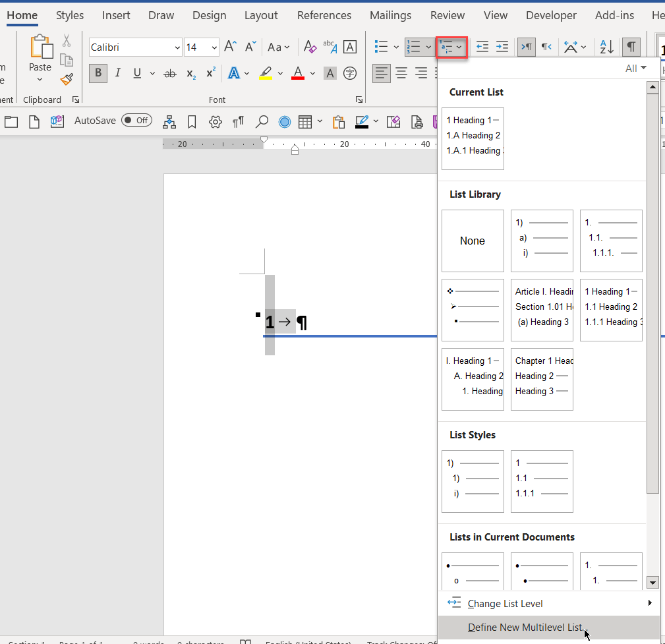Click the yellow text highlight color button
Image resolution: width=665 pixels, height=644 pixels.
(266, 73)
